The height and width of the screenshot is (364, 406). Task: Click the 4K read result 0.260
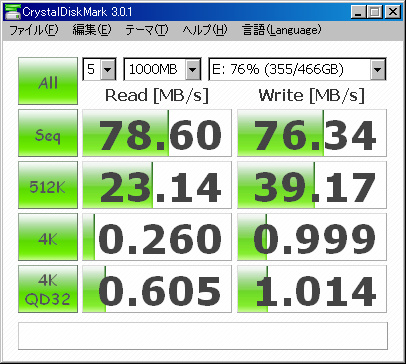click(x=157, y=237)
